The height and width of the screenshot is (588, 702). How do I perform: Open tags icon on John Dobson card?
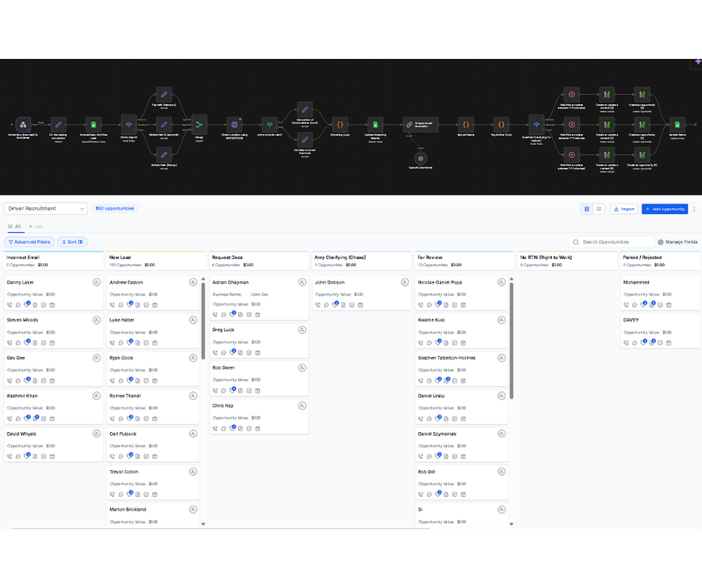pos(335,304)
